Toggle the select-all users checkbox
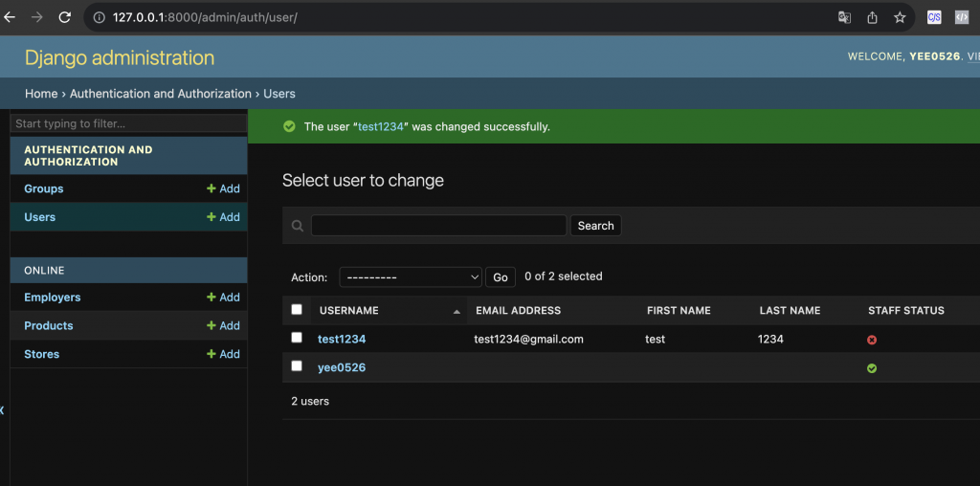This screenshot has width=980, height=486. coord(297,309)
